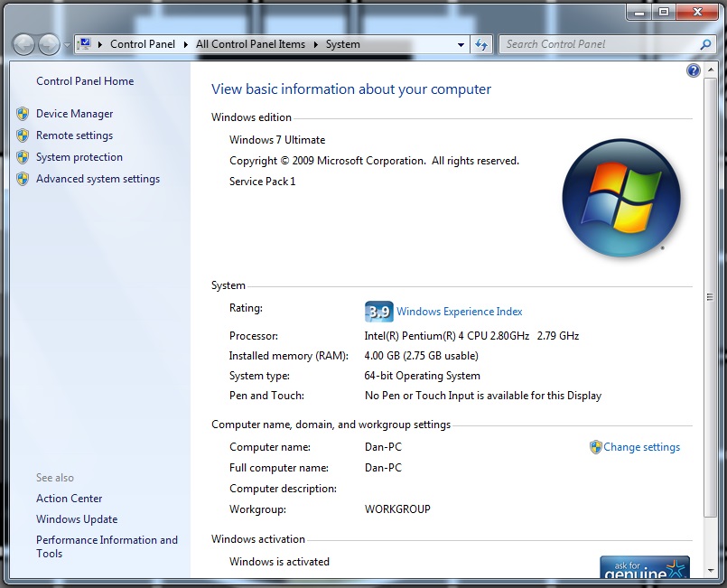This screenshot has height=588, width=727.
Task: Open Control Panel Home link
Action: pyautogui.click(x=85, y=81)
